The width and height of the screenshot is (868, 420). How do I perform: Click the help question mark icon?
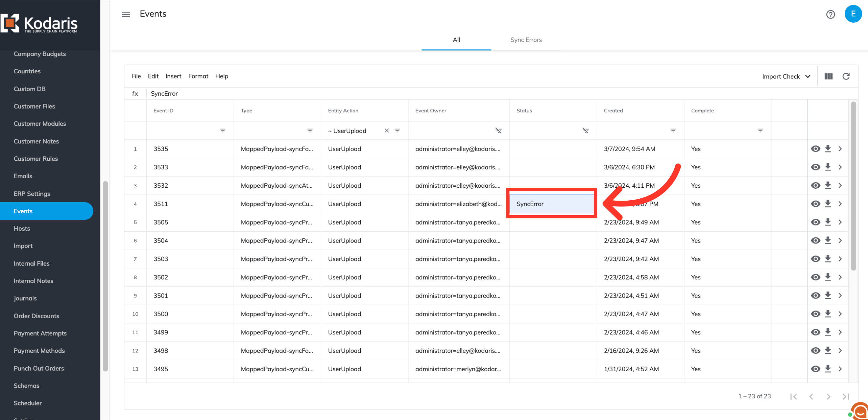830,14
